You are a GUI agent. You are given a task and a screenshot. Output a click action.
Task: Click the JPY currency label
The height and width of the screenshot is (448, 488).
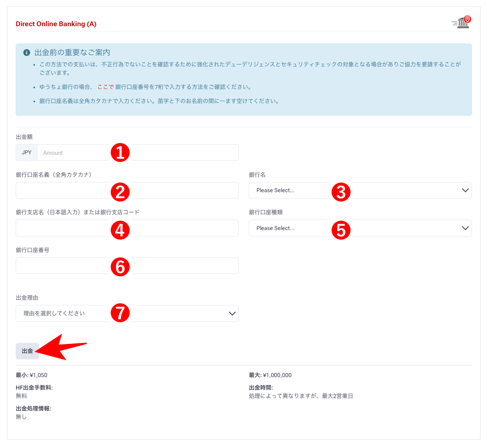click(26, 152)
